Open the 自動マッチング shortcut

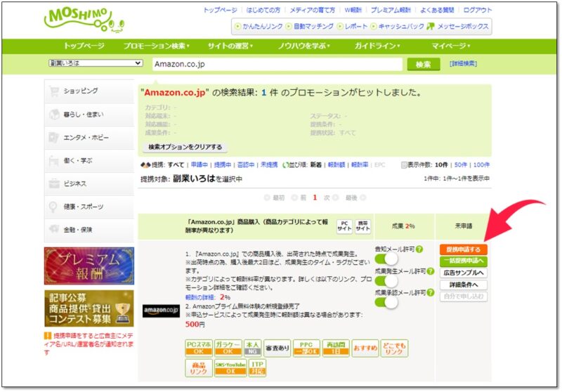click(x=310, y=27)
